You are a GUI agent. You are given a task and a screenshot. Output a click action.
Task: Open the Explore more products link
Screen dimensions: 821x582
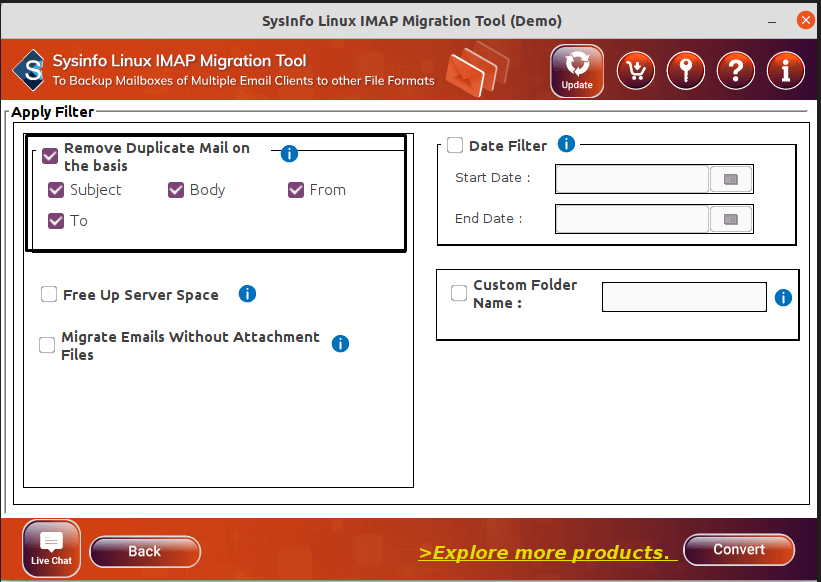point(548,553)
